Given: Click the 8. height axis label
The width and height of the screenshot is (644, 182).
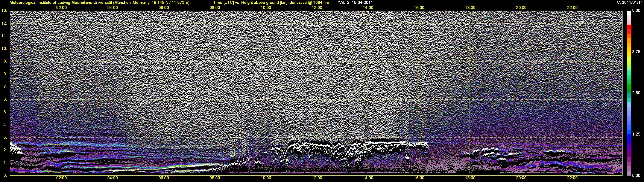Looking at the screenshot, I should click(x=5, y=74).
